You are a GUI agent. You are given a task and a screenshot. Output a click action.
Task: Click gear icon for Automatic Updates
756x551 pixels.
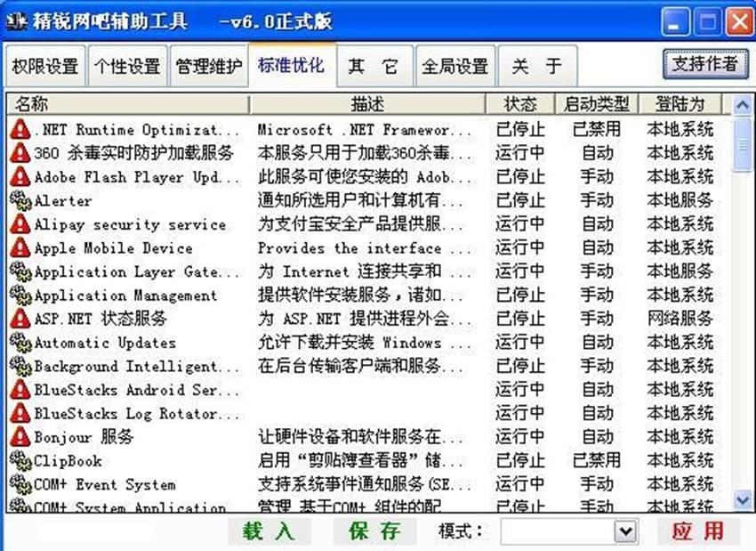20,342
